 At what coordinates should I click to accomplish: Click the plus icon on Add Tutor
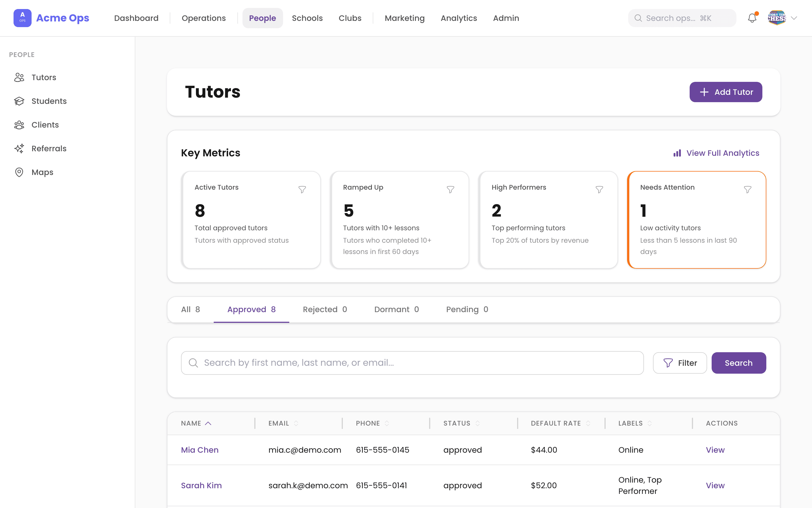coord(704,92)
